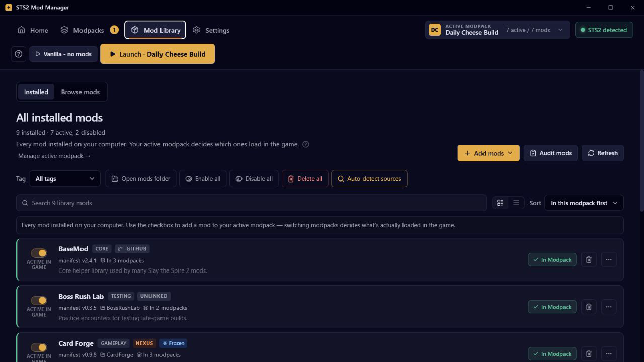The image size is (644, 362).
Task: Click the 7 active / 7 mods counter
Action: tap(528, 30)
